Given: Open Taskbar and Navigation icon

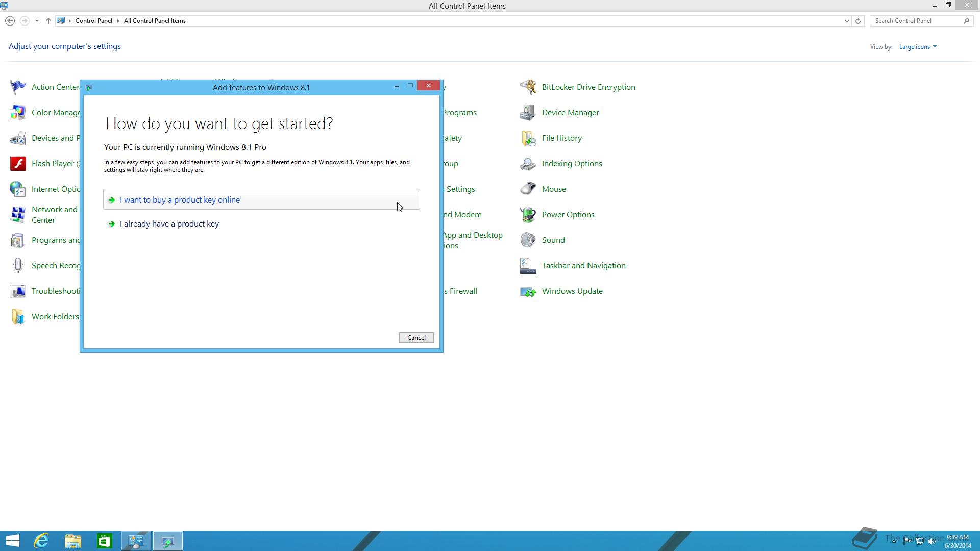Looking at the screenshot, I should pos(528,266).
